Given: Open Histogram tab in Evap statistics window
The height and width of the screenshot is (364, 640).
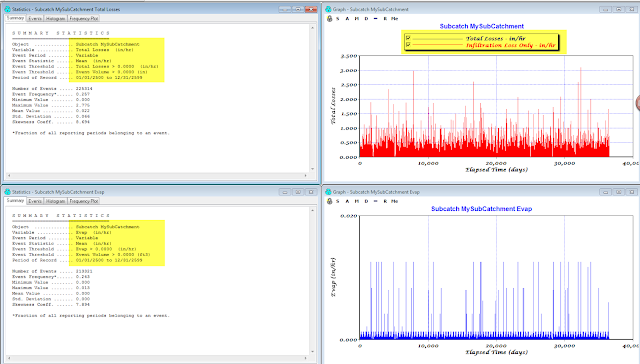Looking at the screenshot, I should click(55, 201).
